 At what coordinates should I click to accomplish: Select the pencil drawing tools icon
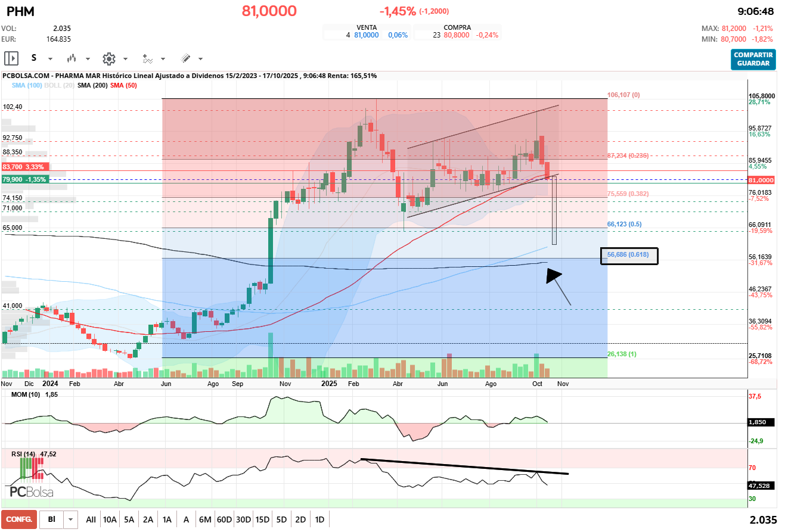185,58
